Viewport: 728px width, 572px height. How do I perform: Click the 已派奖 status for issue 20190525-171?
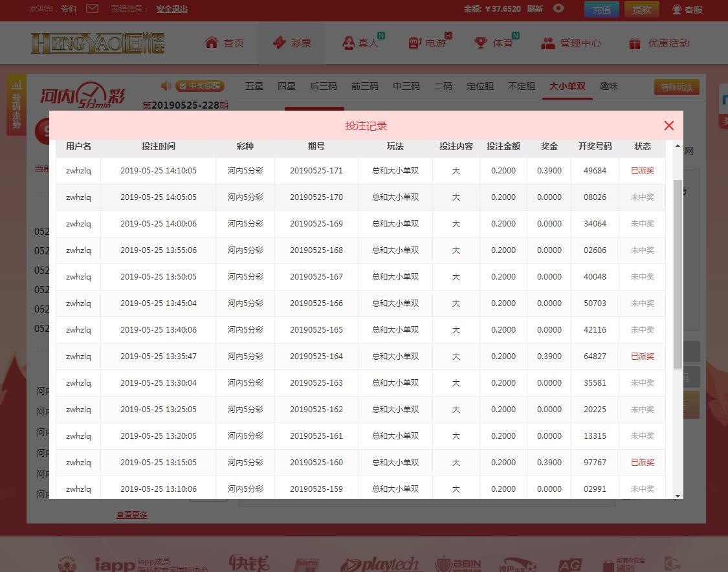coord(642,171)
